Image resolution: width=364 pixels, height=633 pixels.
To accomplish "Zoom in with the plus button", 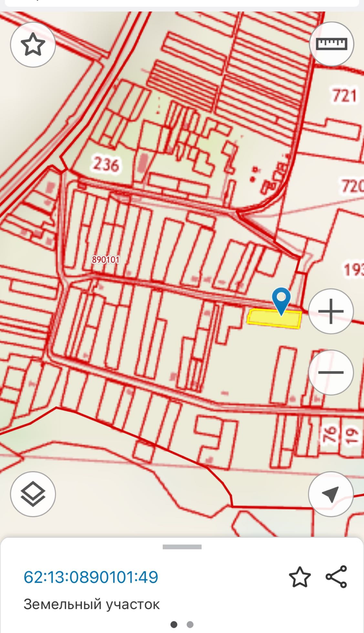I will [x=331, y=311].
